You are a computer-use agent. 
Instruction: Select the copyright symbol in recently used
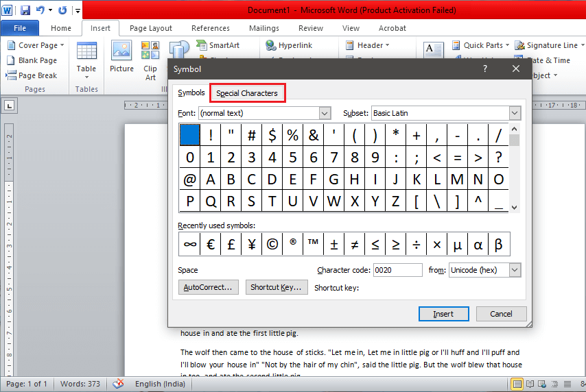(272, 244)
